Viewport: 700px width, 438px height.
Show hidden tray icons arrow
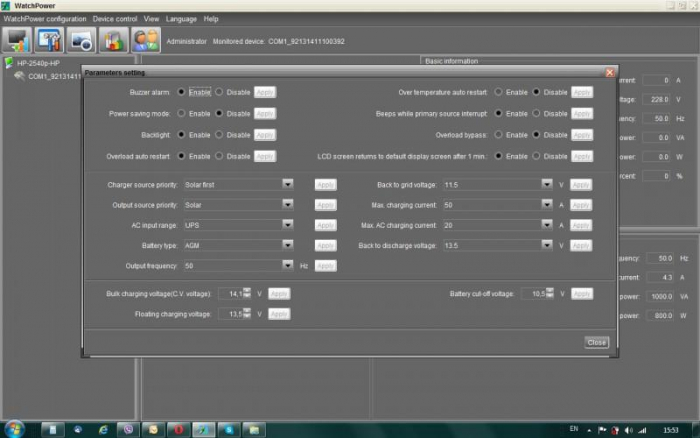click(x=589, y=430)
